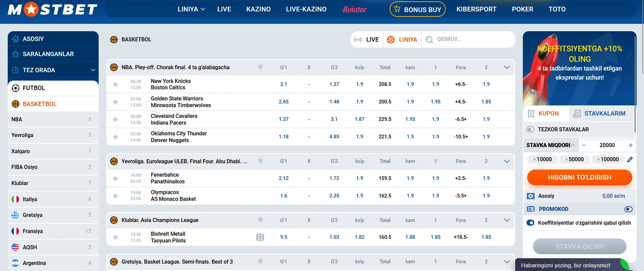This screenshot has height=271, width=644.
Task: Click the Mostbet logo
Action: [53, 9]
